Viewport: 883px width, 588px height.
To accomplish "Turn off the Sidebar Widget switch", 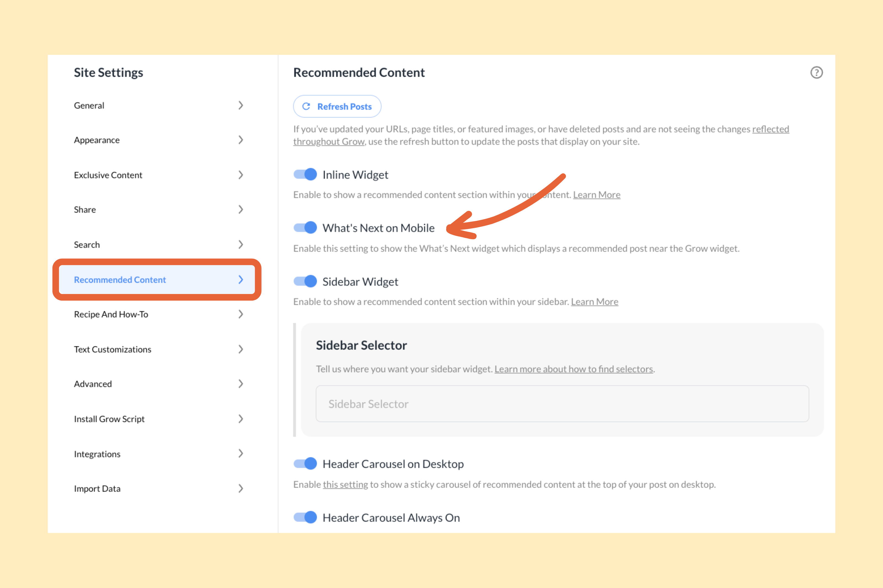I will point(305,281).
